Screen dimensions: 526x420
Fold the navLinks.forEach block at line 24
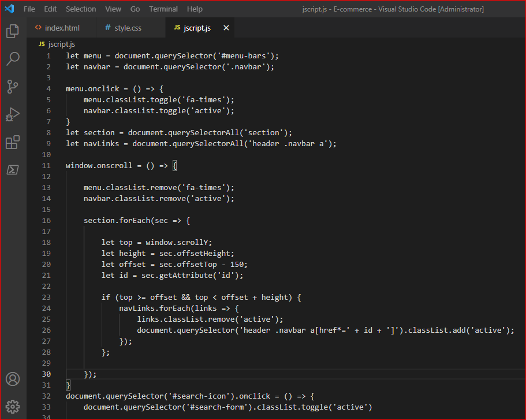(58, 308)
